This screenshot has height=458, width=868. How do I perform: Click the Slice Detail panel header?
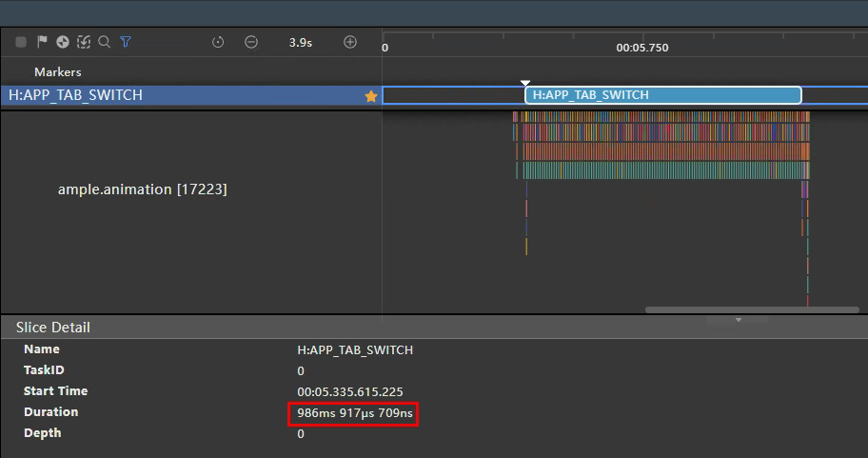click(53, 328)
